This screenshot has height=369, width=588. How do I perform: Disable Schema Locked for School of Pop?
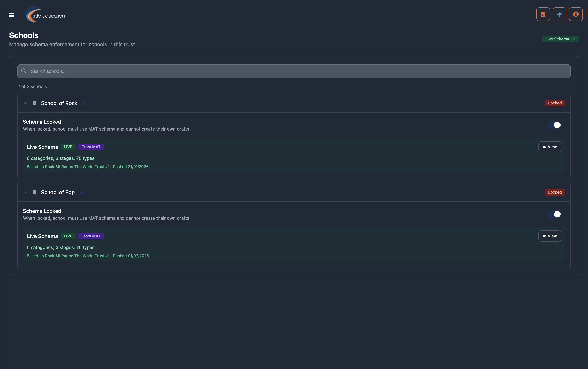tap(554, 214)
